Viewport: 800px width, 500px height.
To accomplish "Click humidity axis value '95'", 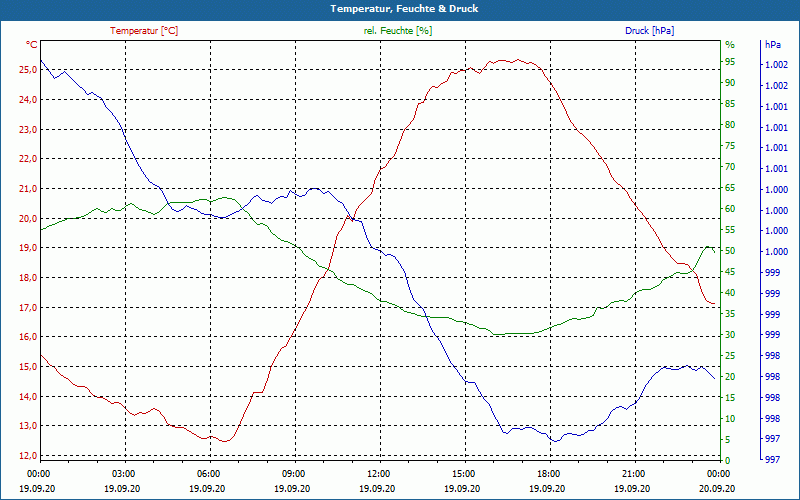I will pyautogui.click(x=730, y=62).
